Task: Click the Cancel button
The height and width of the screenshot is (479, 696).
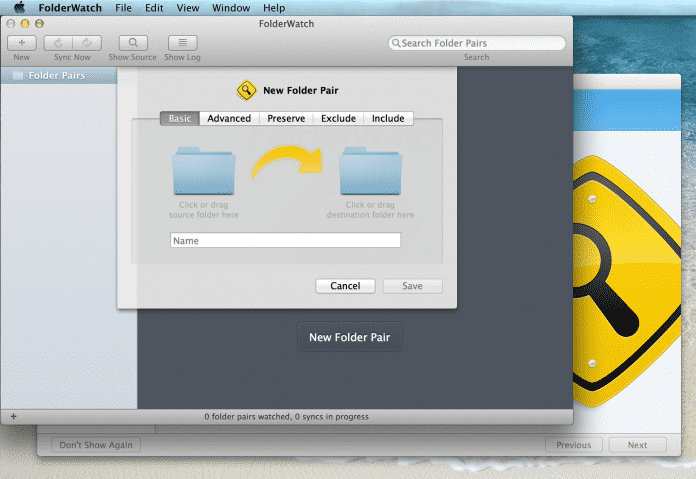Action: click(345, 286)
